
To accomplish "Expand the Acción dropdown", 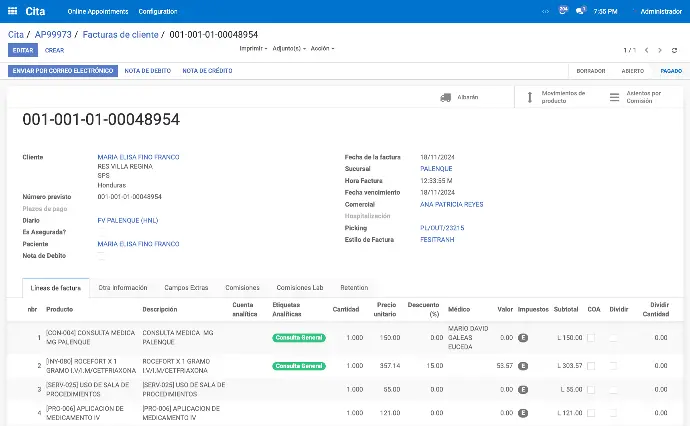I will pyautogui.click(x=322, y=48).
